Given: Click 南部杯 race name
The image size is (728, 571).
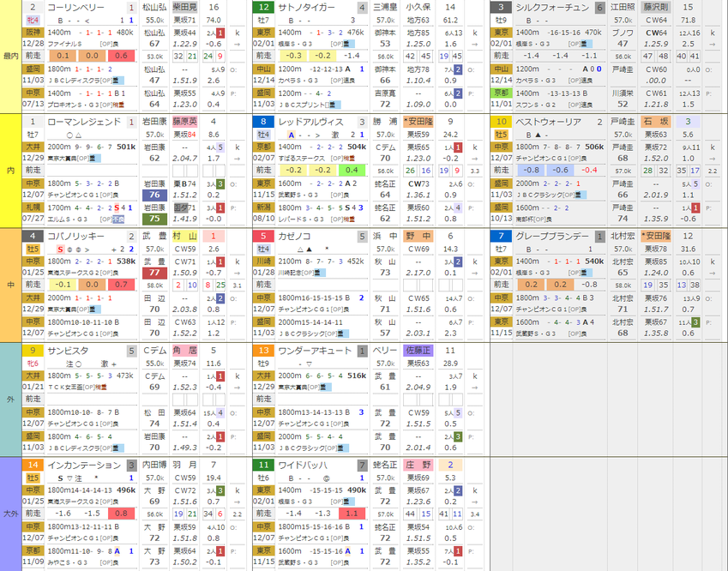Looking at the screenshot, I should tap(524, 219).
